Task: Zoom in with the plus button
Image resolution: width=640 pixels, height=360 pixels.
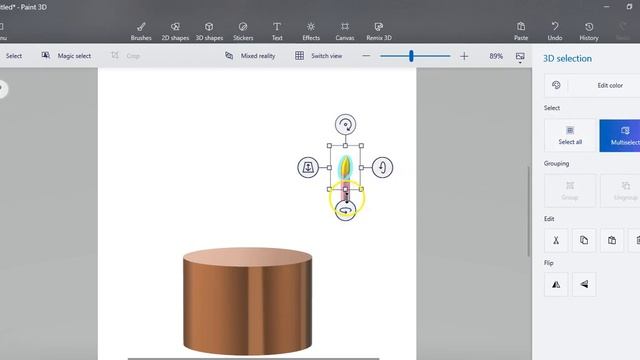Action: click(464, 56)
